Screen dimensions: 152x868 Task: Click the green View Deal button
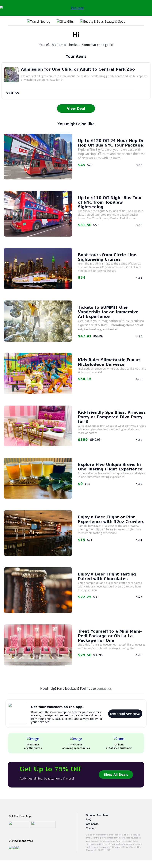[x=76, y=108]
